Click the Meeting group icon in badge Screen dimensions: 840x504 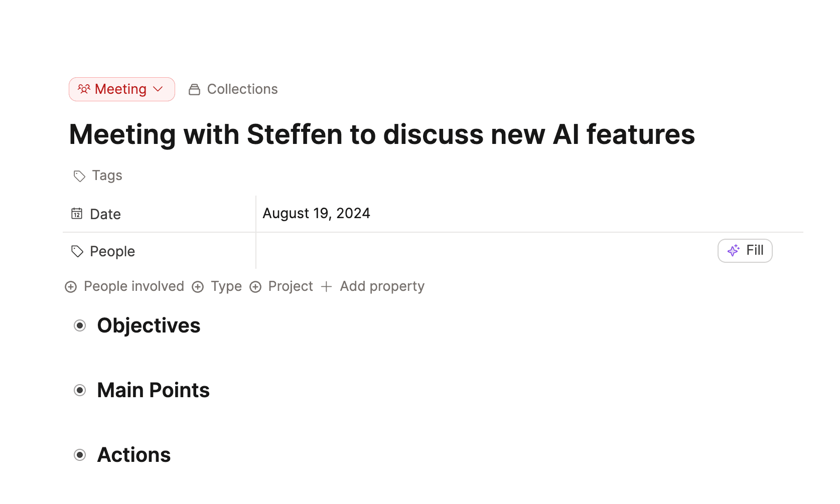coord(84,89)
